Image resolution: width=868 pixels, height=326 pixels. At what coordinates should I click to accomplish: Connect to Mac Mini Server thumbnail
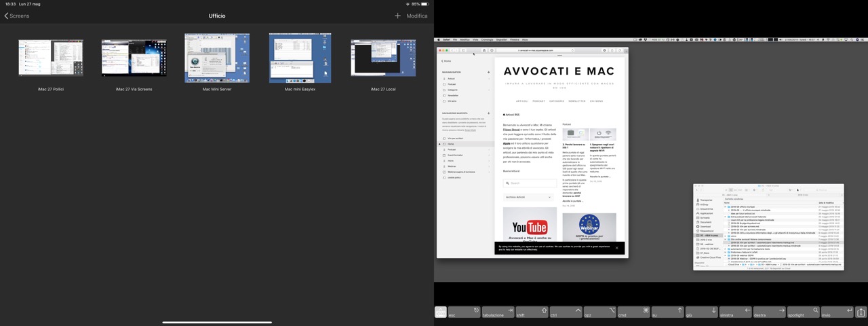pyautogui.click(x=217, y=58)
